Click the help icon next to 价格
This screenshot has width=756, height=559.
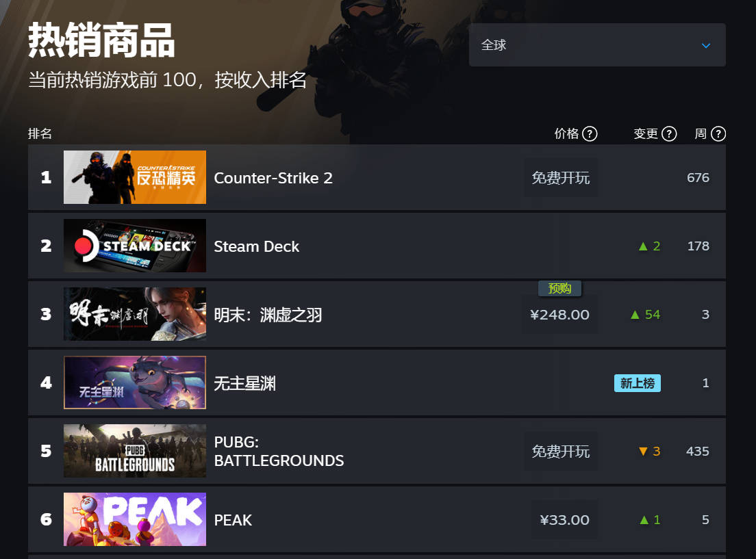pos(590,133)
